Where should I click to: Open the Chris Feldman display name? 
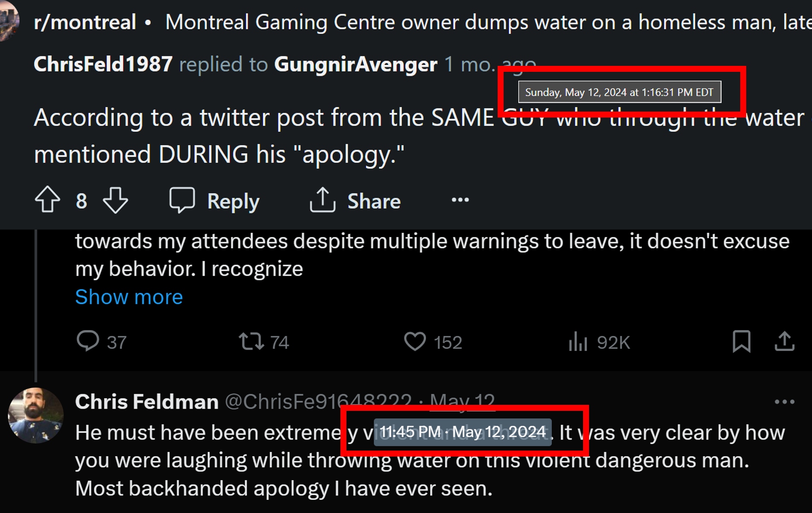(147, 402)
